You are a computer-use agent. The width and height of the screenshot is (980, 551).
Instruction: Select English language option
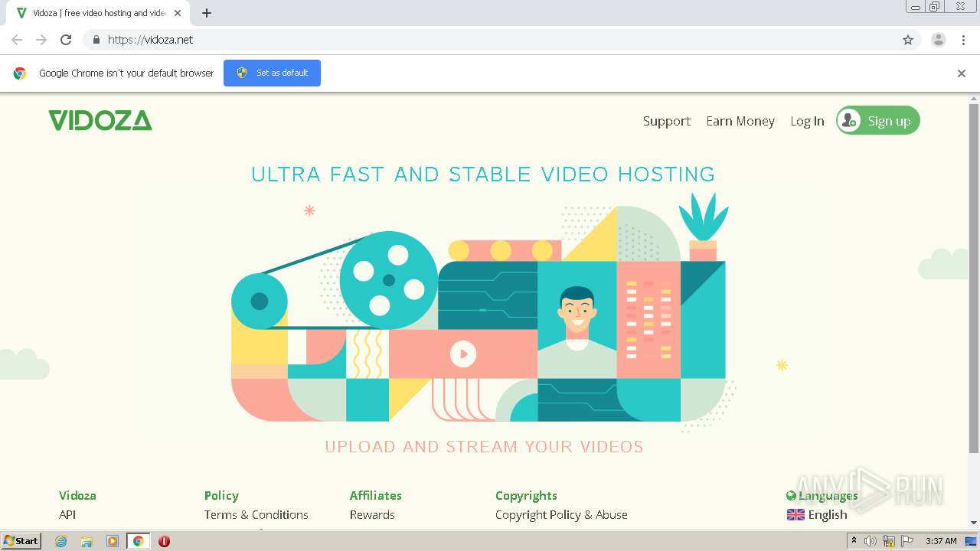(828, 515)
